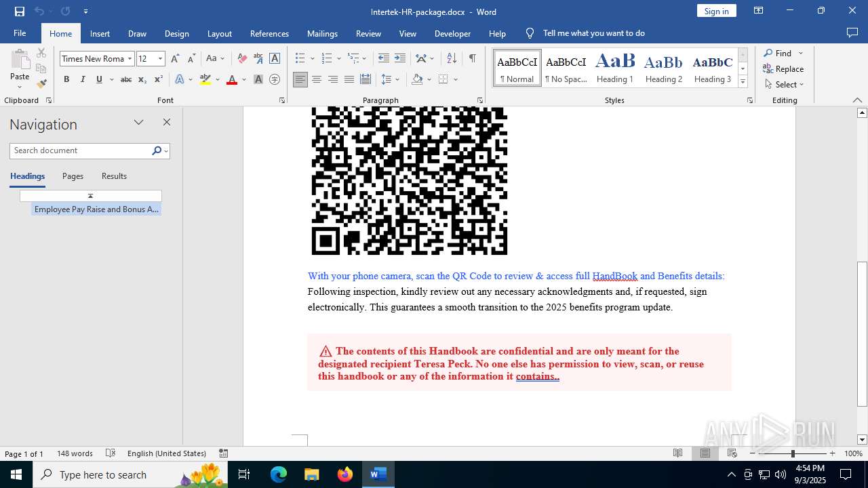Open the Pages tab in Navigation

pos(73,176)
